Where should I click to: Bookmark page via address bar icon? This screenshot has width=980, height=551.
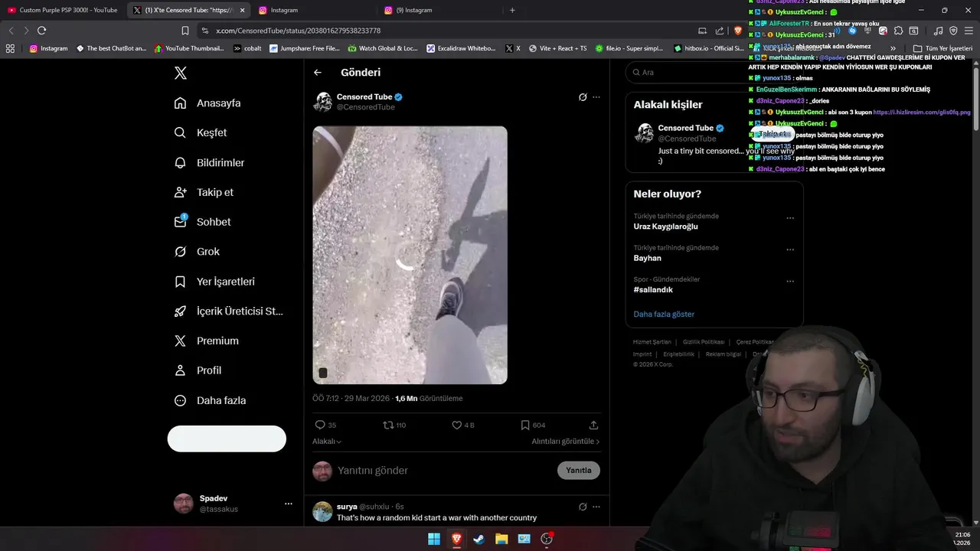185,31
